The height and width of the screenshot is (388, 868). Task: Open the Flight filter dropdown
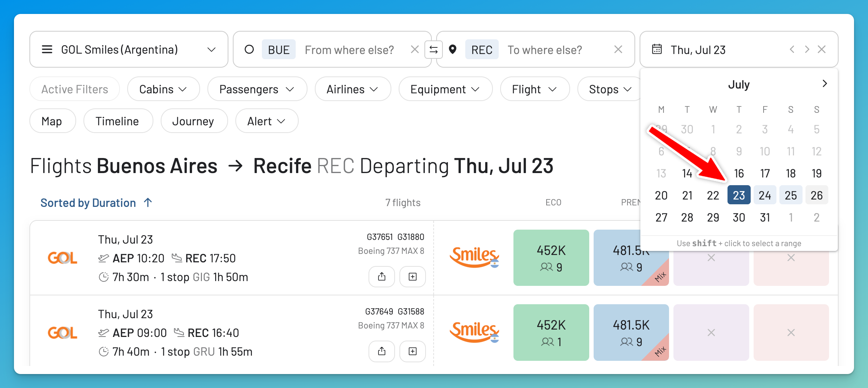535,89
